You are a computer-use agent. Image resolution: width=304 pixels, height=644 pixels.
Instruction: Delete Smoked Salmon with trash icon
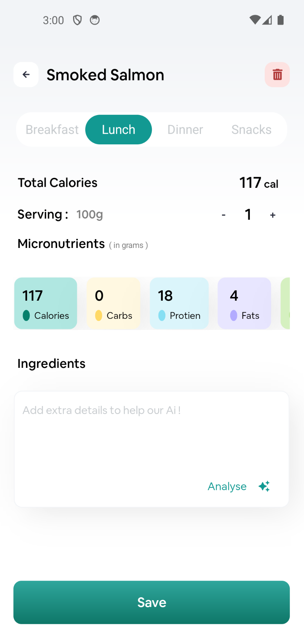pyautogui.click(x=277, y=75)
